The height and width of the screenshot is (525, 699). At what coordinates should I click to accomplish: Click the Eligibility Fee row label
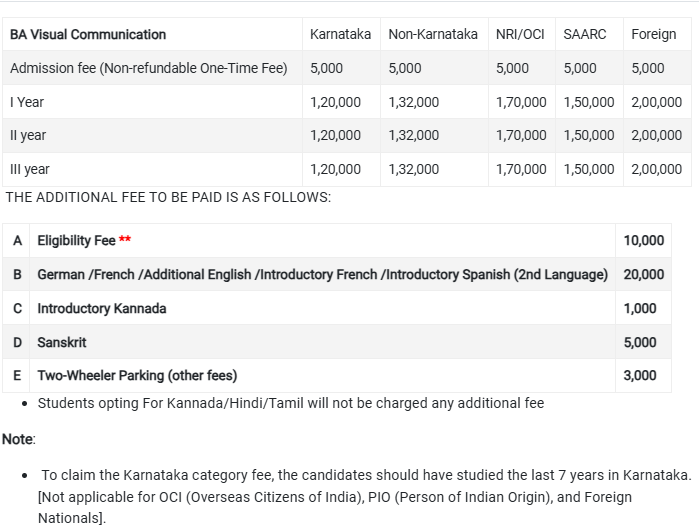coord(77,240)
